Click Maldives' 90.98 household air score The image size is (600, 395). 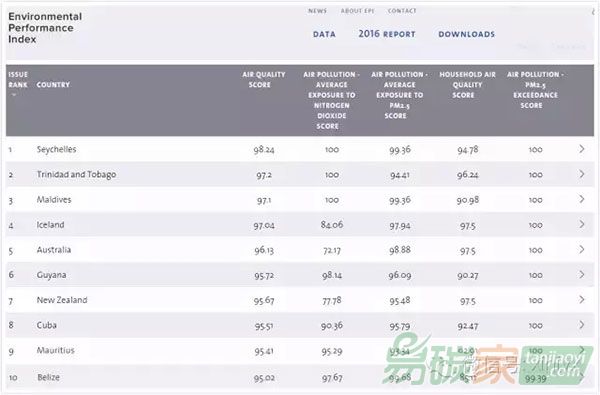468,200
